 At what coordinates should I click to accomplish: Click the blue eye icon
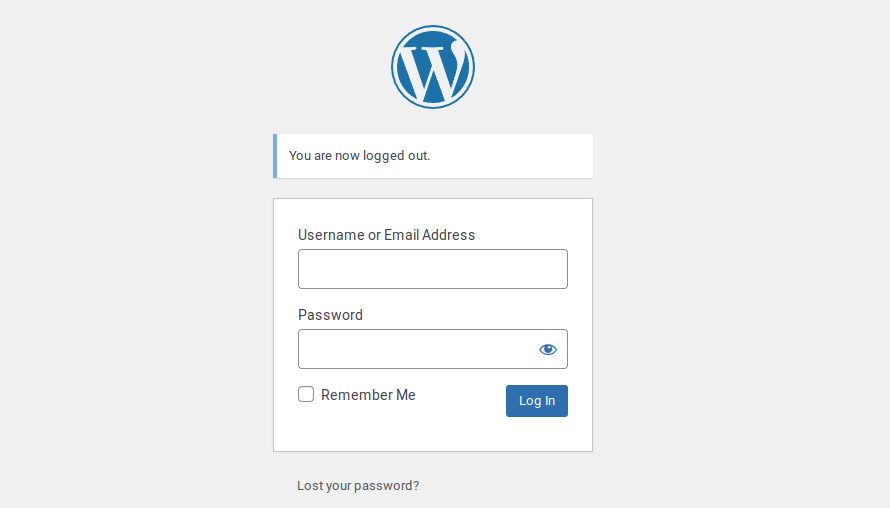click(x=548, y=349)
